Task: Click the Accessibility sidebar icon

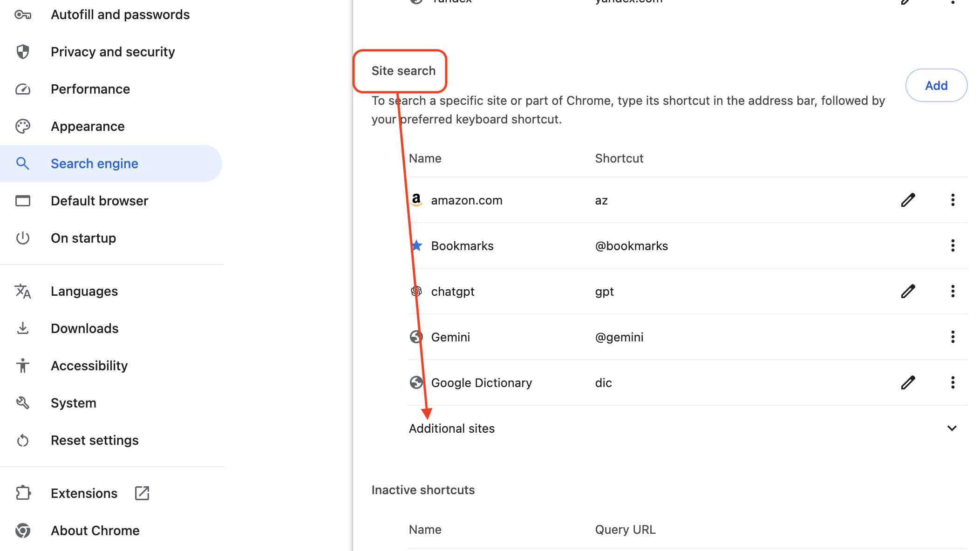Action: tap(23, 366)
